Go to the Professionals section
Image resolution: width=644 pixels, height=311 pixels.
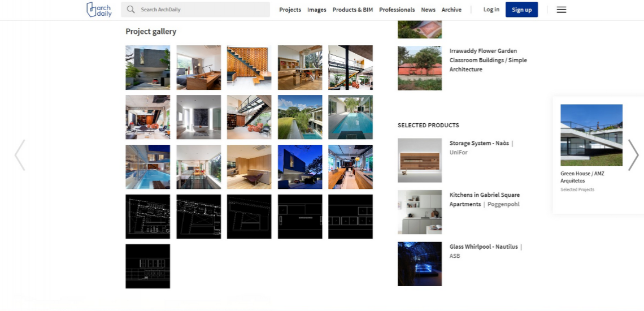(397, 10)
